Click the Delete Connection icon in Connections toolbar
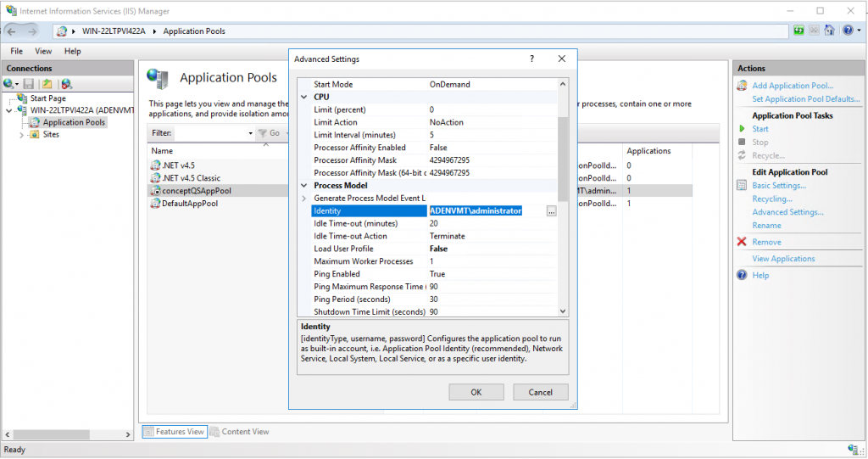Screen dimensions: 868x459 tap(66, 84)
